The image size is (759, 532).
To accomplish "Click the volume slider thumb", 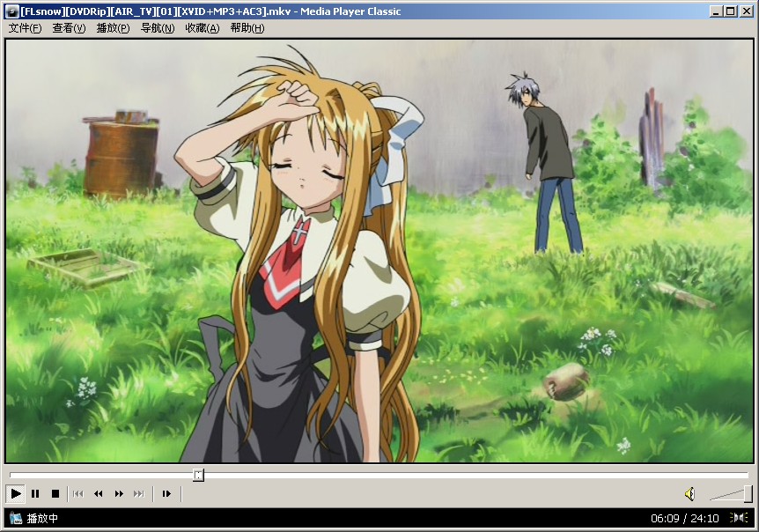I will click(x=748, y=494).
